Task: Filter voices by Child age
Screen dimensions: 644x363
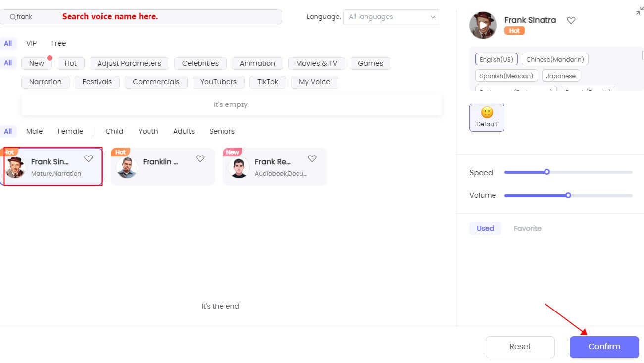Action: [x=114, y=131]
